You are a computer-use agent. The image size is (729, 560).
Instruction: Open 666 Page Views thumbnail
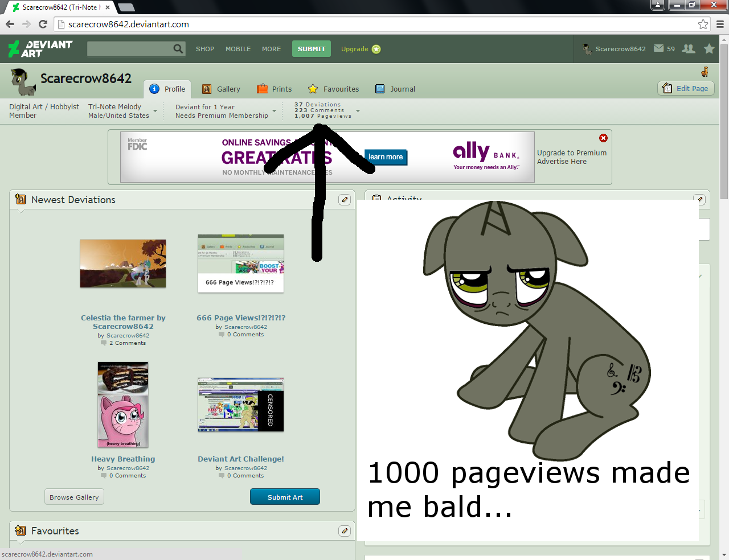(241, 263)
